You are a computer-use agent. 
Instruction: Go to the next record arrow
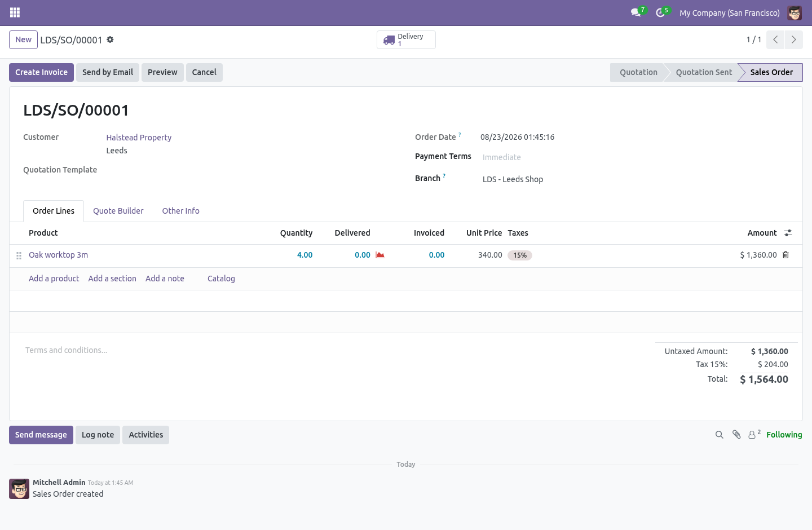point(793,39)
